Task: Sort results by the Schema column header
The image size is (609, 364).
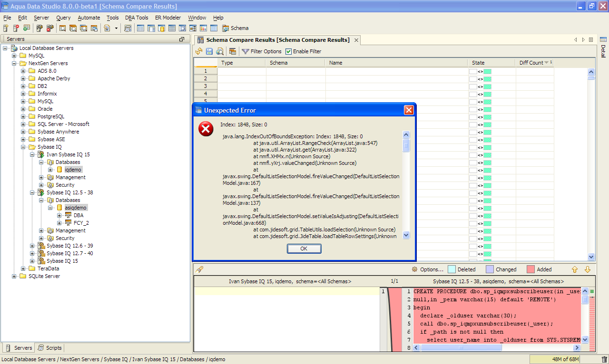Action: tap(295, 63)
